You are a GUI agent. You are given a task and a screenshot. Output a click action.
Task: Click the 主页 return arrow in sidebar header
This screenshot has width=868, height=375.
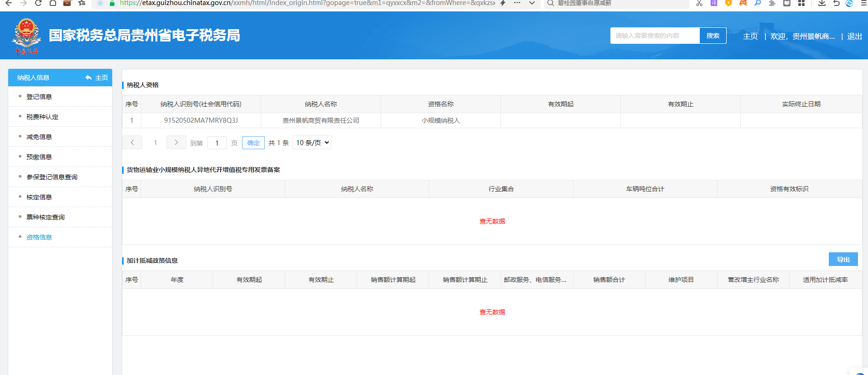97,78
